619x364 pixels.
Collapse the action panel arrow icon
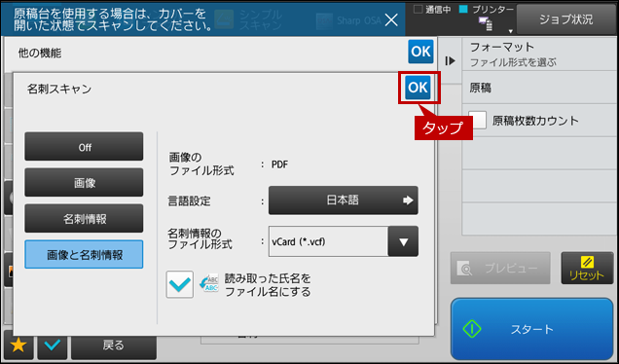point(450,60)
